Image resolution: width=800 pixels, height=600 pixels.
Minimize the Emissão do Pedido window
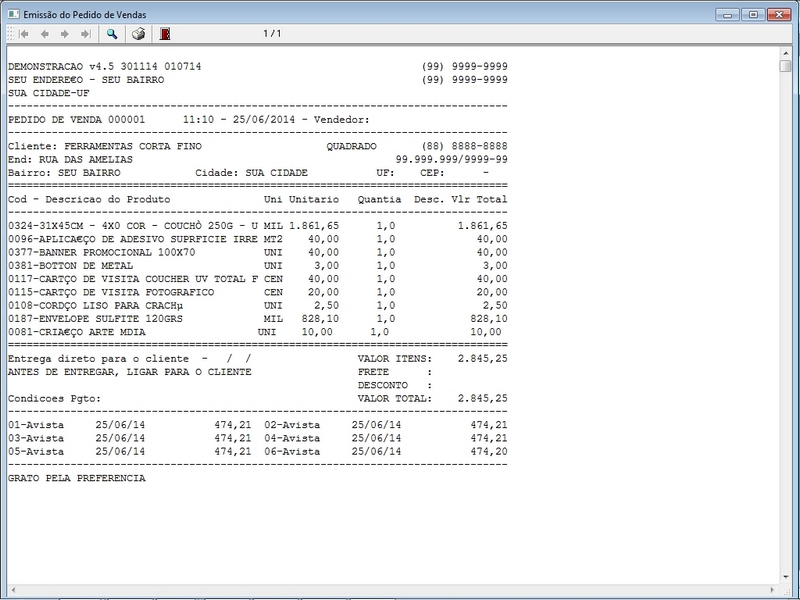tap(728, 15)
